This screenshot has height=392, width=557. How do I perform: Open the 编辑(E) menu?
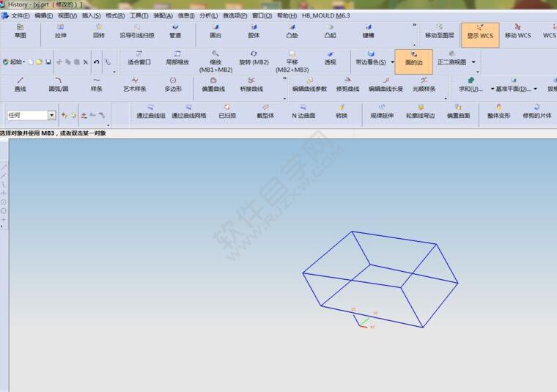tap(44, 15)
